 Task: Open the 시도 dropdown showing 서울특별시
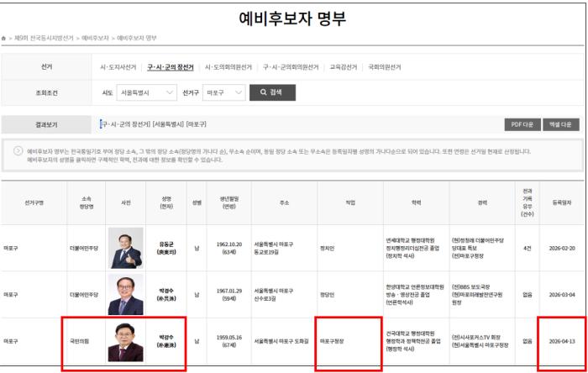point(146,92)
